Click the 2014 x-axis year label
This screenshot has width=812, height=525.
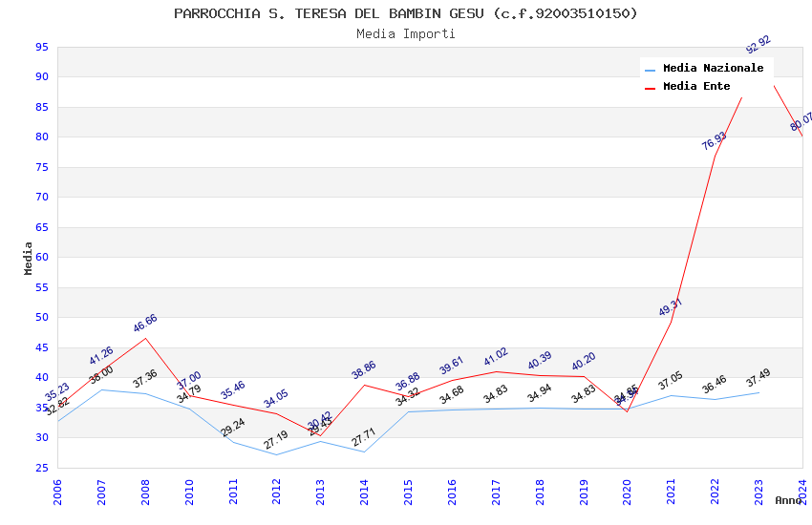pyautogui.click(x=364, y=492)
